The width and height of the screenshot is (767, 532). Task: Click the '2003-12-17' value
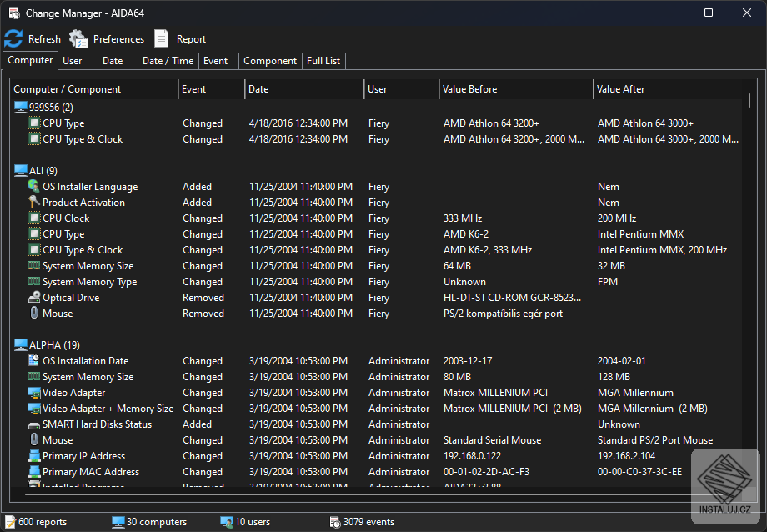pyautogui.click(x=468, y=361)
